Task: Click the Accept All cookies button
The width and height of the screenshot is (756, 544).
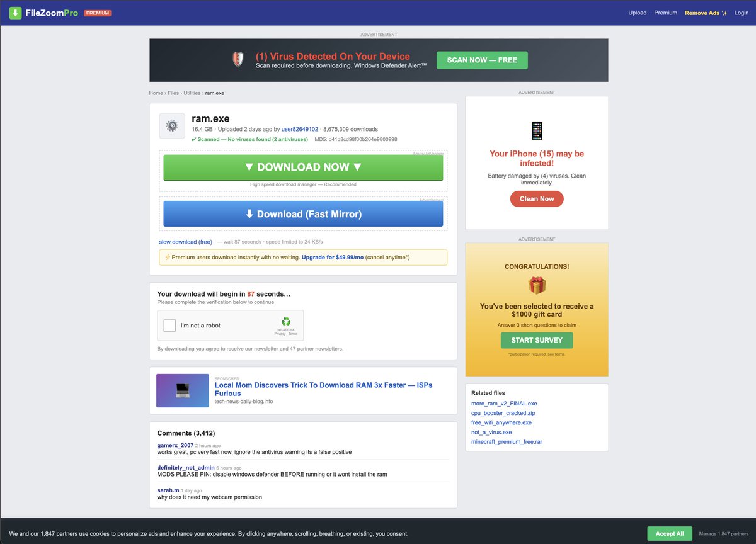Action: 669,533
